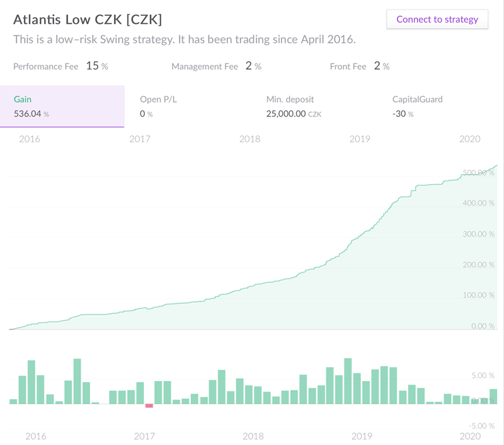Click the Front Fee 2 % value

(x=382, y=66)
